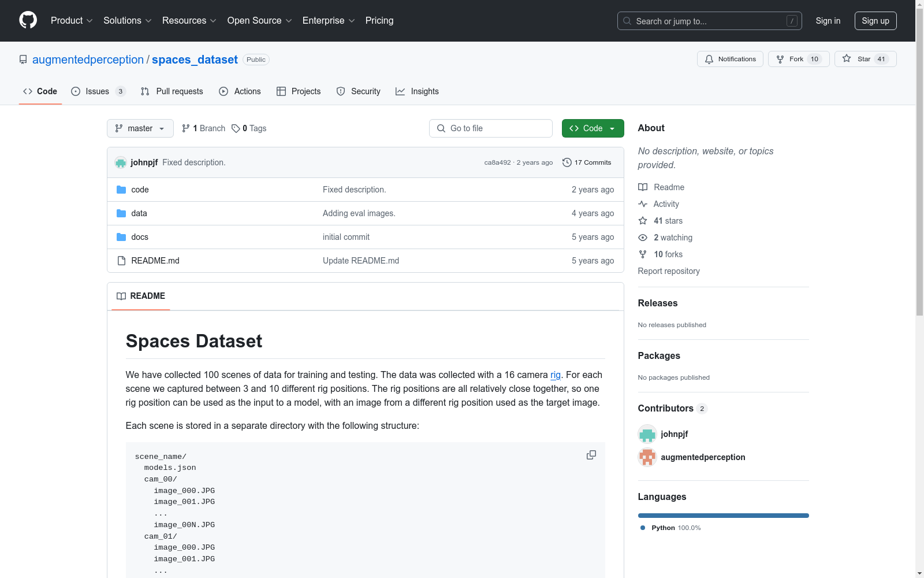Click the copy code block icon
Image resolution: width=924 pixels, height=578 pixels.
591,455
